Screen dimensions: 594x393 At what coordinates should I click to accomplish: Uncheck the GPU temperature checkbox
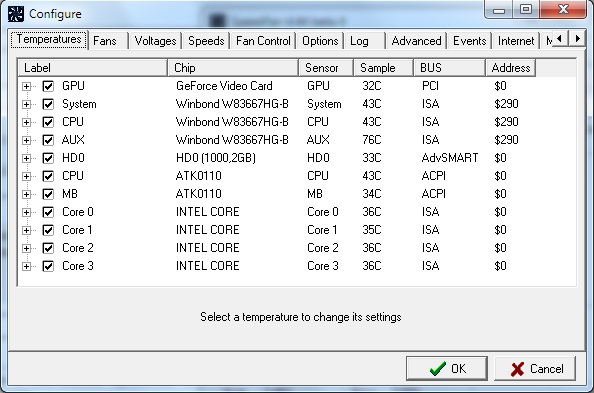[x=48, y=86]
